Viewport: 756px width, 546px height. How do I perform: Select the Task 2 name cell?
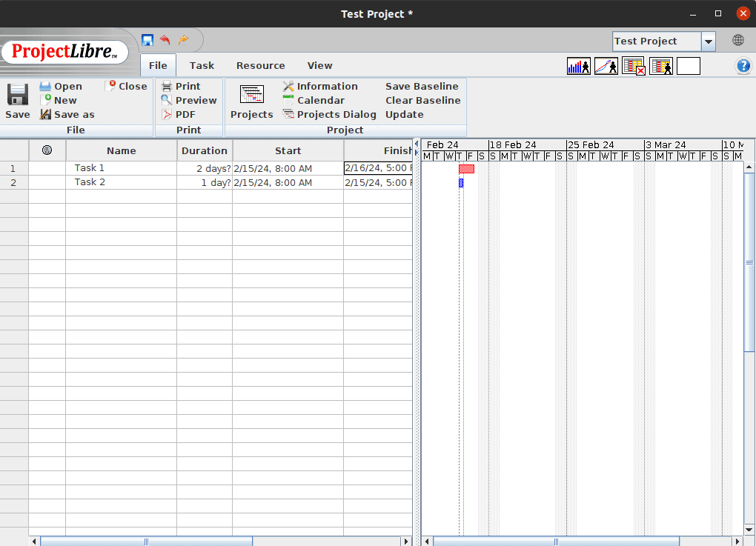pos(122,182)
